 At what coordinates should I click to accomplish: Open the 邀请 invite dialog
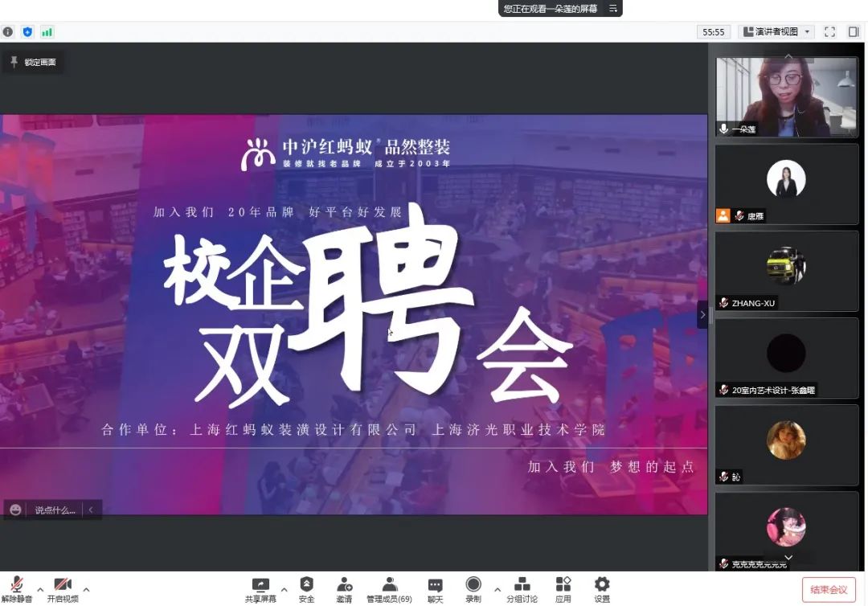click(344, 590)
